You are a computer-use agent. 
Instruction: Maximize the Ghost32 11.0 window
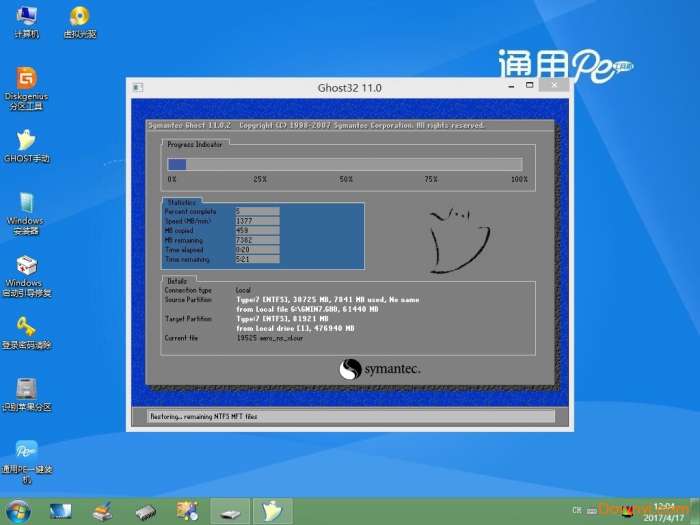click(x=529, y=85)
